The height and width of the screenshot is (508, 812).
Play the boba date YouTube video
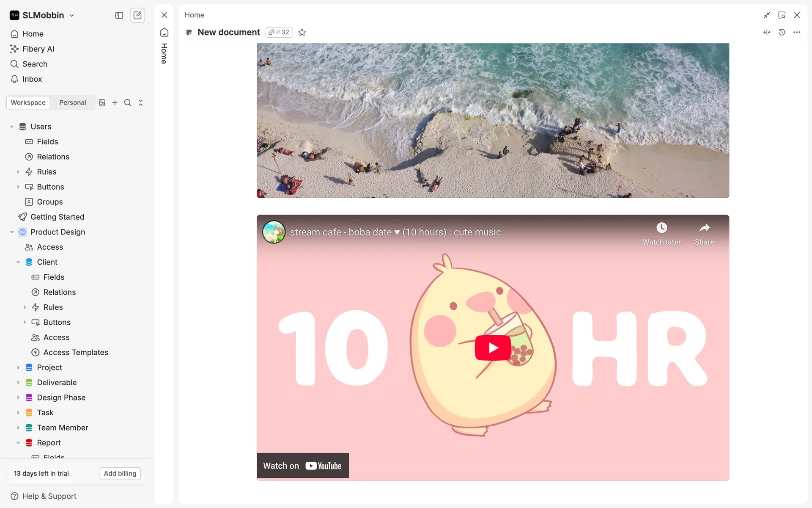click(x=493, y=348)
